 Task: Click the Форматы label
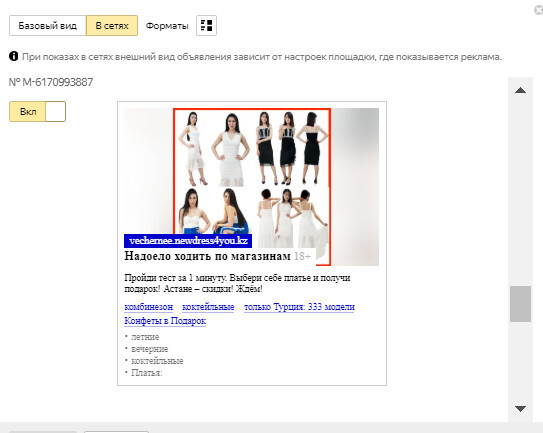(167, 26)
